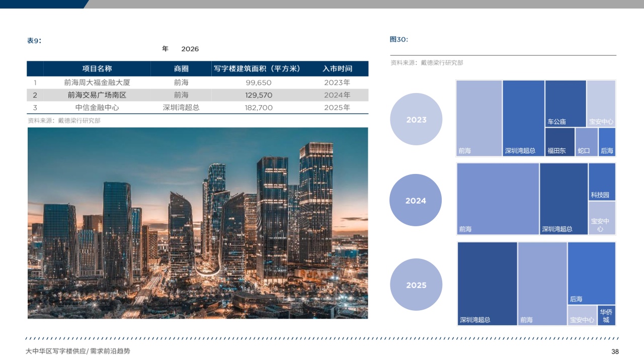644x362 pixels.
Task: Select the 后海 block in 2025 treemap
Action: (592, 274)
